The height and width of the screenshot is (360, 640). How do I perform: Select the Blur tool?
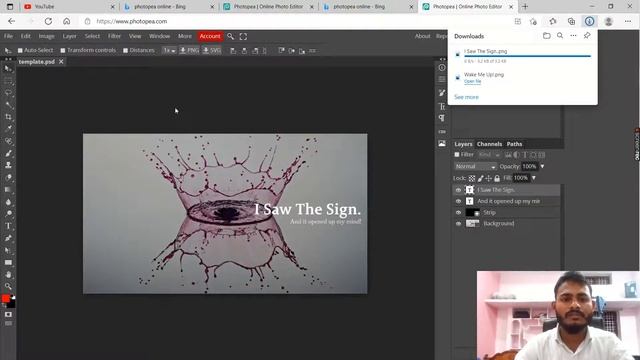(8, 202)
